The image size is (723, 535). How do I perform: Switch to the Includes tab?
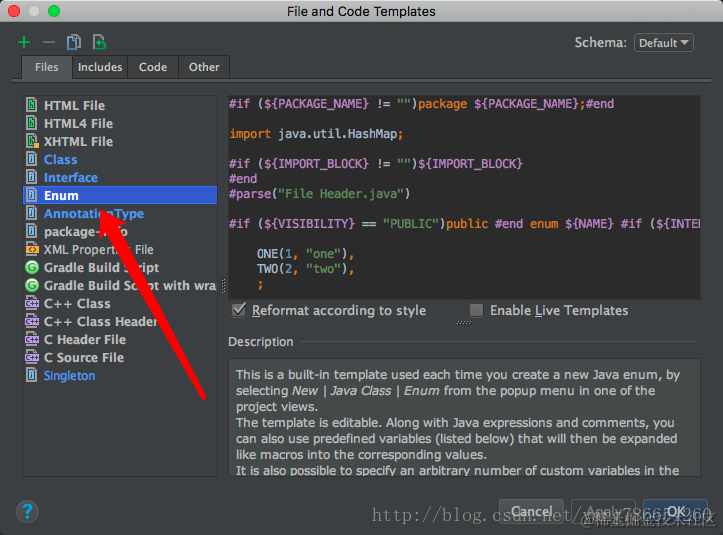coord(100,67)
